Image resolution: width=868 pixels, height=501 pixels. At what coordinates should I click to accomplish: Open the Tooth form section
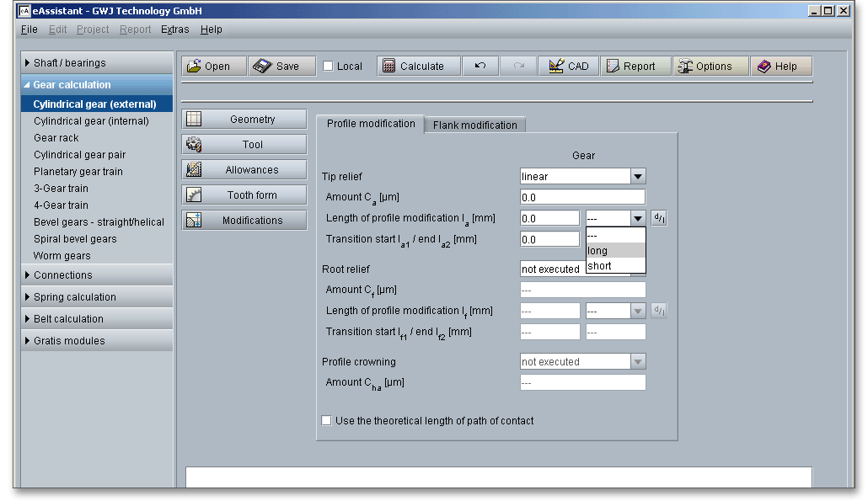coord(244,195)
